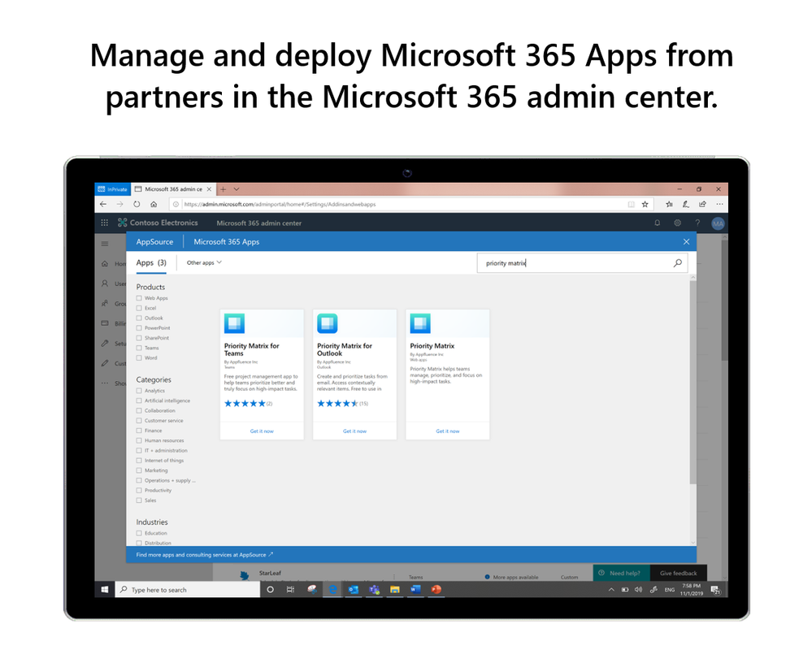The width and height of the screenshot is (812, 663).
Task: Open Outlook from the taskbar
Action: [x=354, y=590]
